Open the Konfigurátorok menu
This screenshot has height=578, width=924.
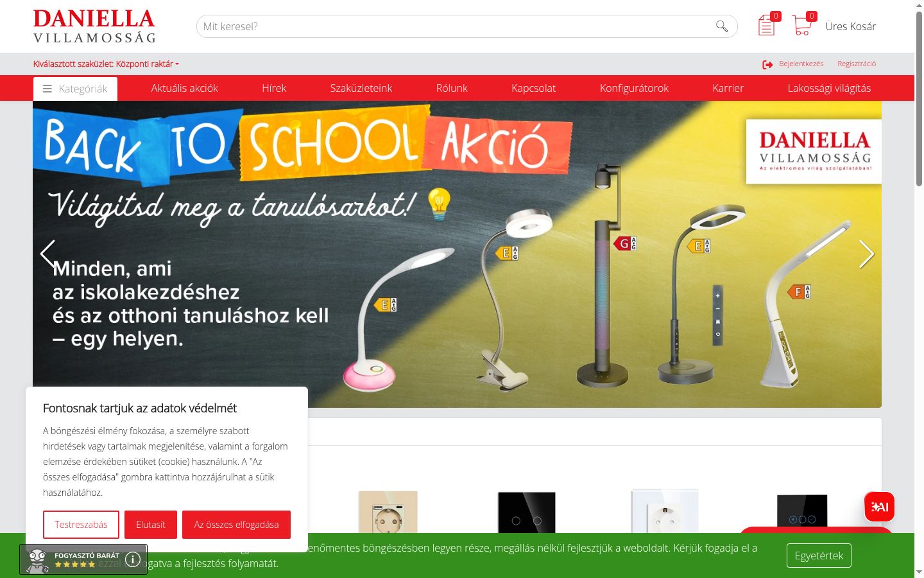click(634, 89)
